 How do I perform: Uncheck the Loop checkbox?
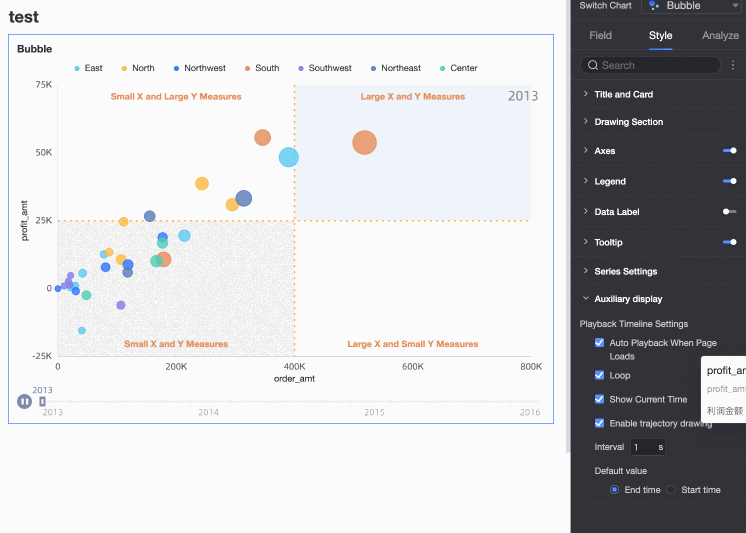coord(599,375)
